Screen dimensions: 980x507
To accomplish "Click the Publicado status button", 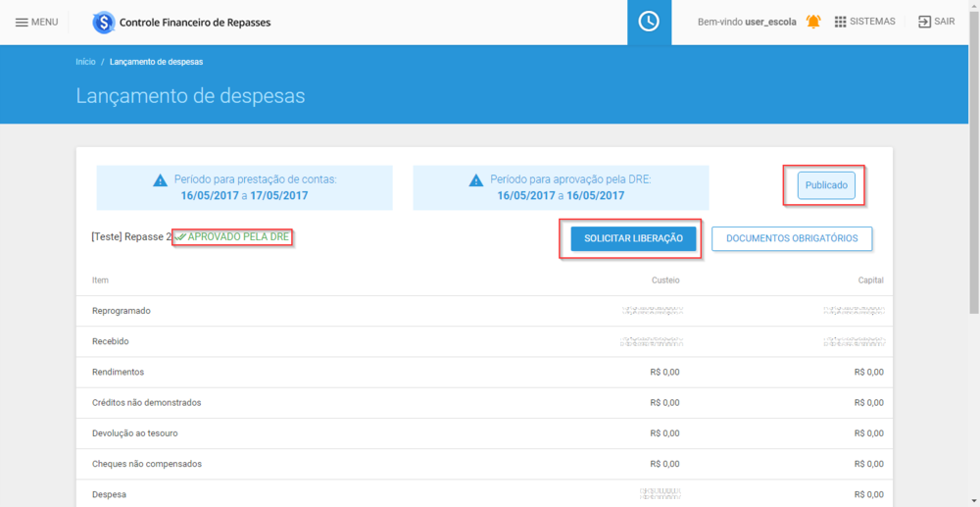I will [x=825, y=184].
